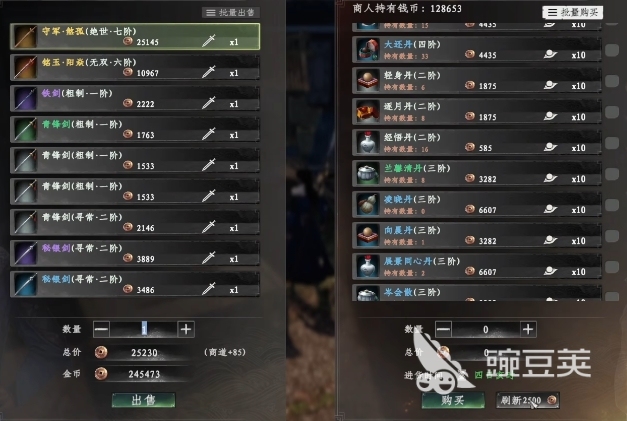The height and width of the screenshot is (421, 627).
Task: Open the 批量购买 bulk buy menu
Action: pos(573,12)
